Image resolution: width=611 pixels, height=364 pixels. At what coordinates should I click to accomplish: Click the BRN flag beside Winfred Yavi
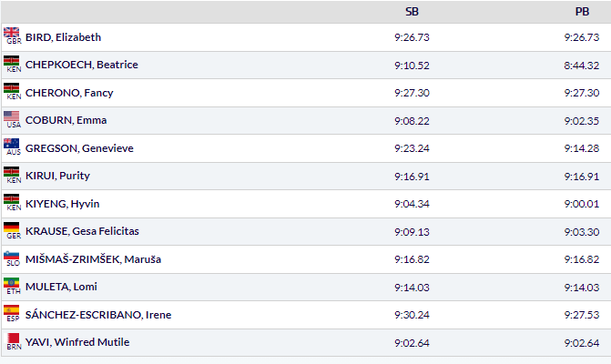pyautogui.click(x=12, y=339)
